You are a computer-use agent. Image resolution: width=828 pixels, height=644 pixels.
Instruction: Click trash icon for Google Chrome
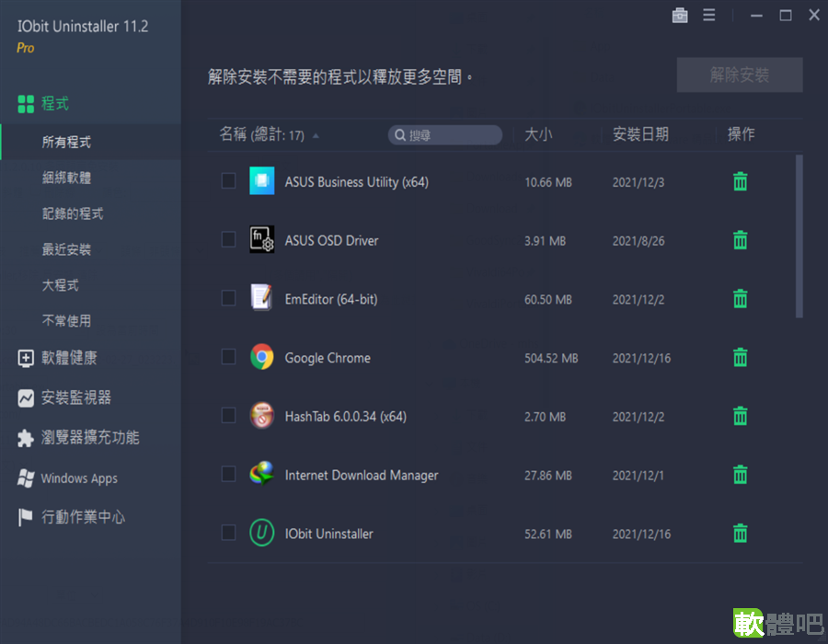(x=740, y=357)
